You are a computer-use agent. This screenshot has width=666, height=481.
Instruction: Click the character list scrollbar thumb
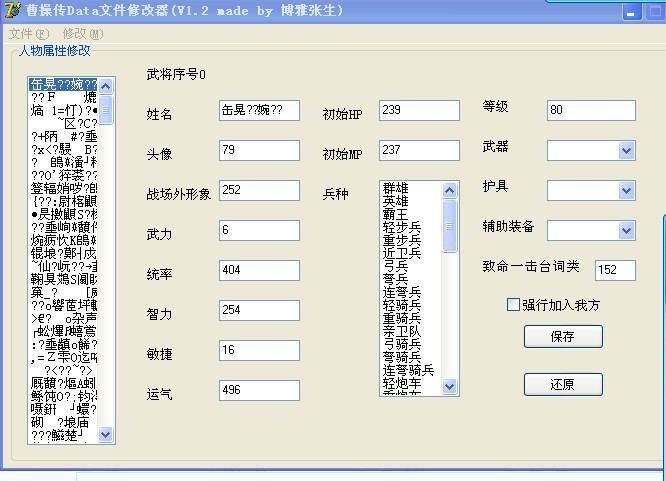[106, 108]
